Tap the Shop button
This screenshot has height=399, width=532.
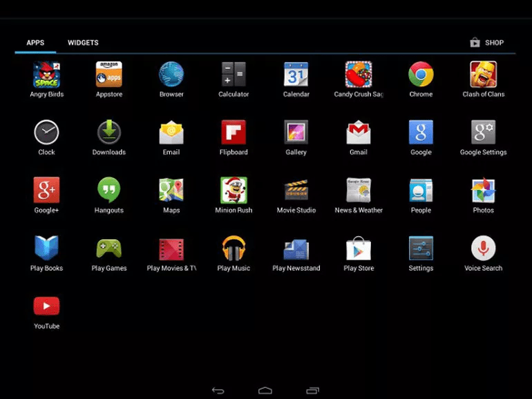[487, 43]
